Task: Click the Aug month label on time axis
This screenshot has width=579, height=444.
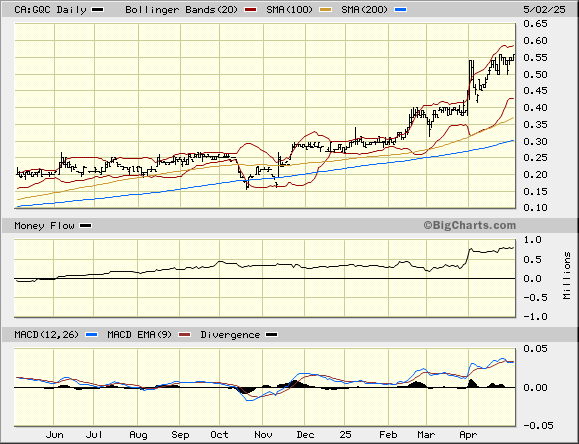Action: click(x=138, y=435)
